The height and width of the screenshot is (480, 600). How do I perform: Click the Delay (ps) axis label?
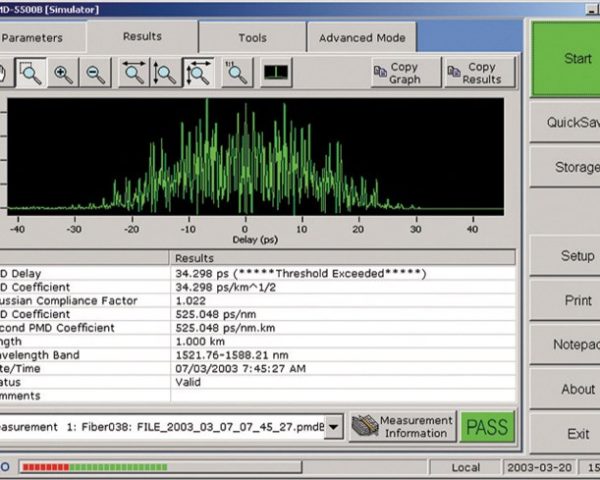click(255, 240)
